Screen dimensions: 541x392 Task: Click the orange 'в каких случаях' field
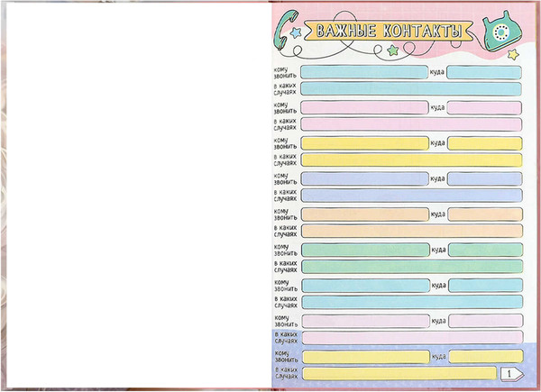(x=410, y=232)
